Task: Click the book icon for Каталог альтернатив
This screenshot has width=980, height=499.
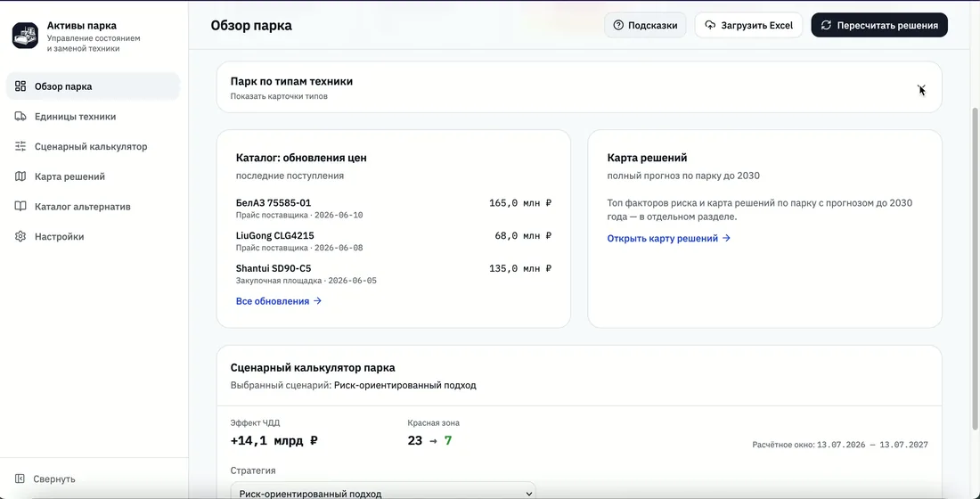Action: tap(20, 207)
